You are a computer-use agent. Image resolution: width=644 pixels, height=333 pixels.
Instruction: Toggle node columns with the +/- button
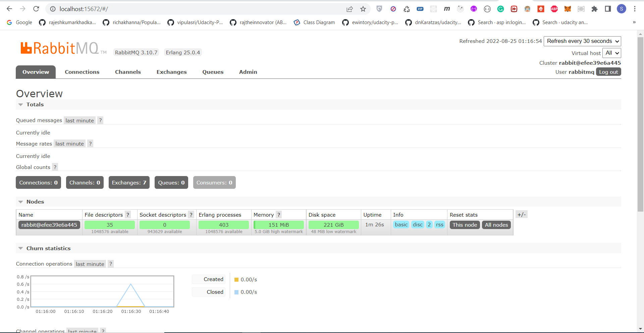[522, 215]
